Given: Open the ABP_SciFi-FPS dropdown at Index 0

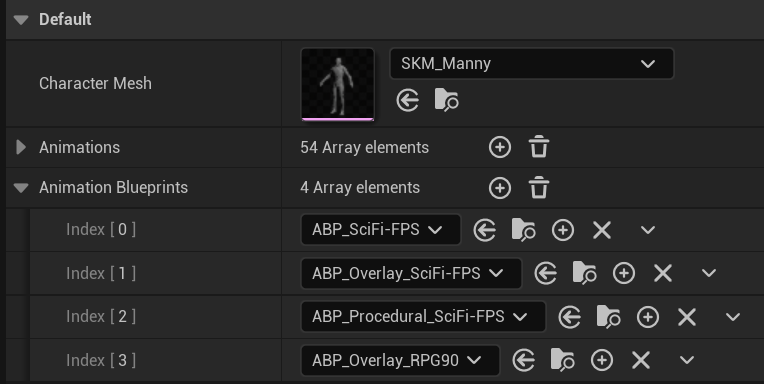Looking at the screenshot, I should coord(381,230).
